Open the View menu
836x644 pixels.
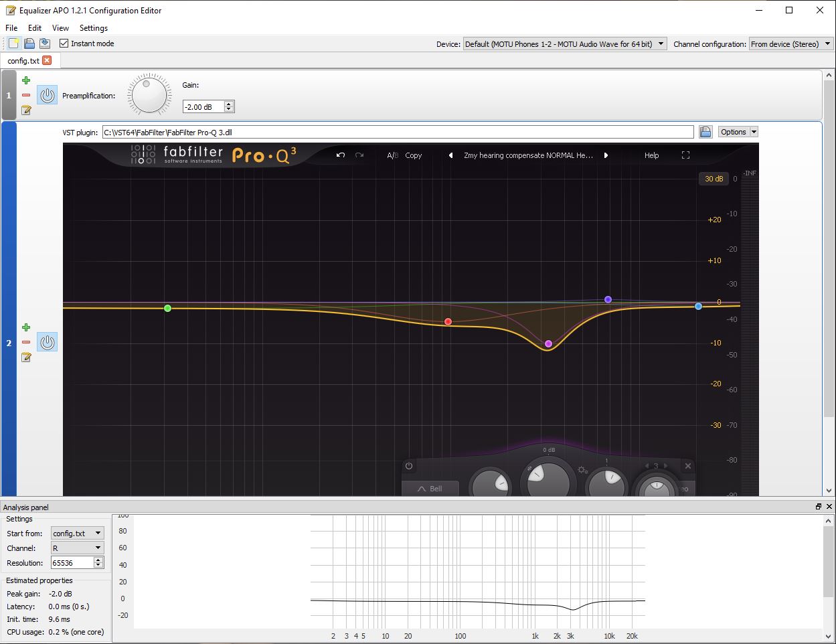pyautogui.click(x=60, y=28)
